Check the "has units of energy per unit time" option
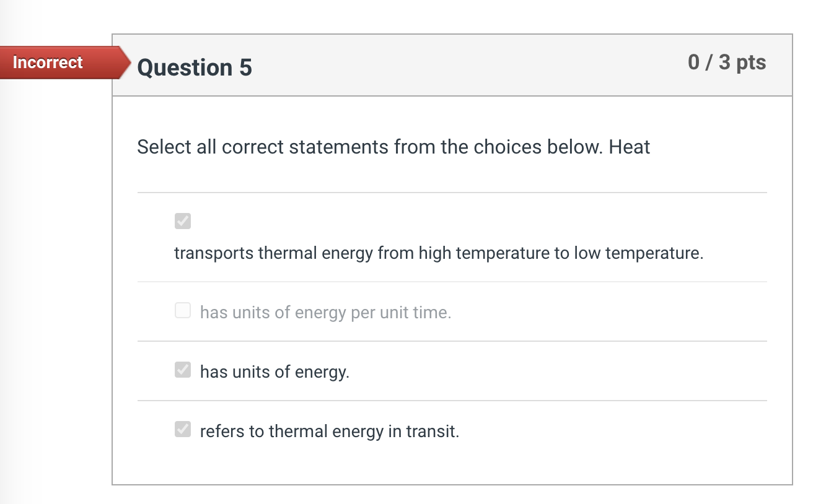The height and width of the screenshot is (504, 839). click(182, 310)
